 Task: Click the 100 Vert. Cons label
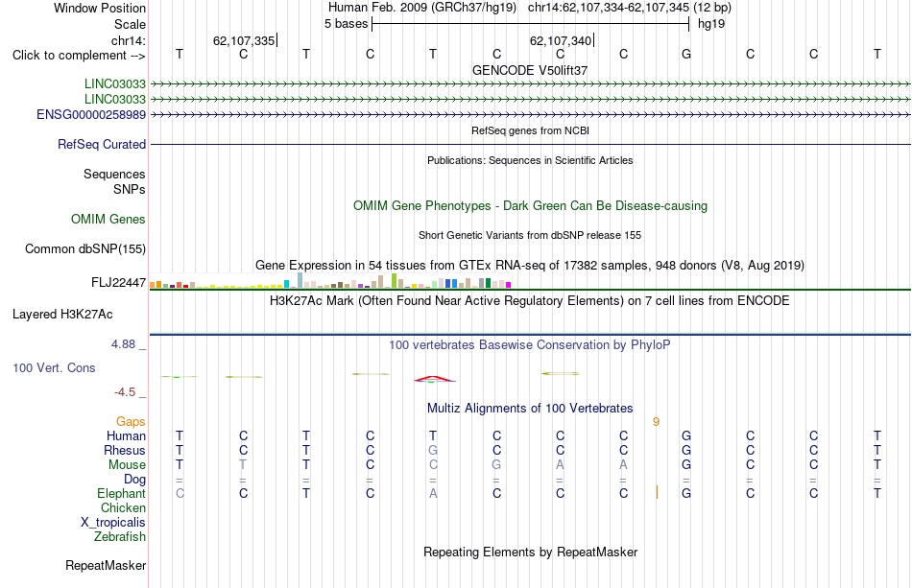click(x=54, y=367)
